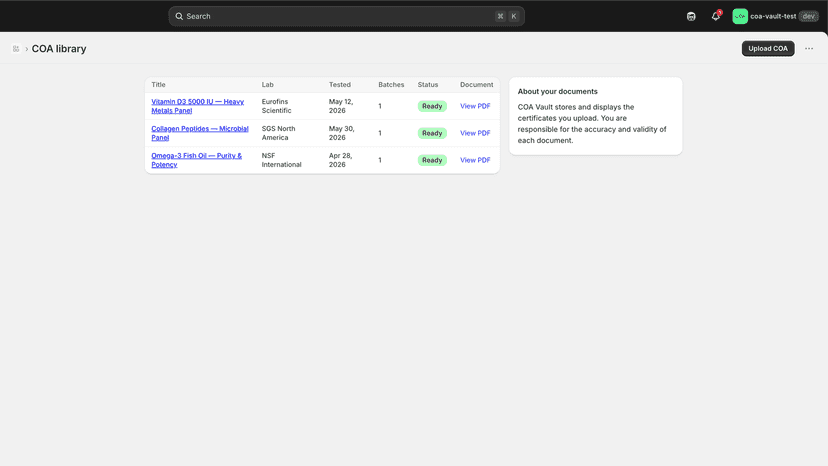Click the coa-vault-test store avatar
The width and height of the screenshot is (828, 466).
pyautogui.click(x=740, y=16)
